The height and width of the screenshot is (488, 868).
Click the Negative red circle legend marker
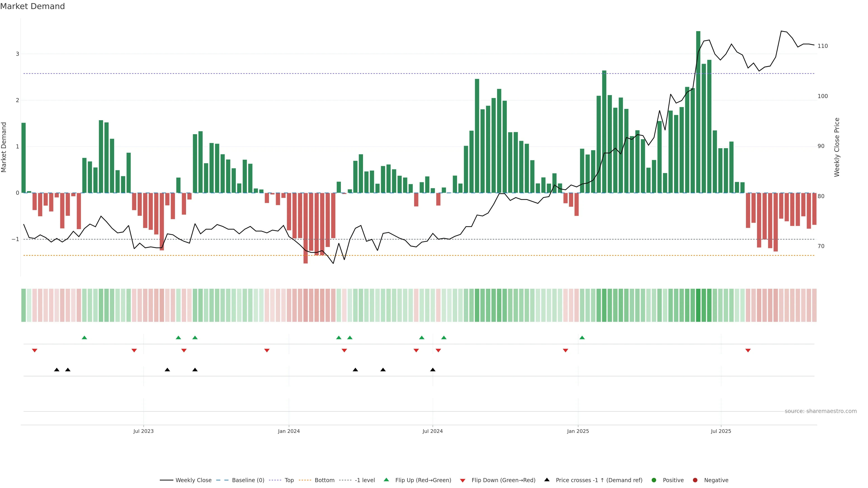pyautogui.click(x=695, y=480)
